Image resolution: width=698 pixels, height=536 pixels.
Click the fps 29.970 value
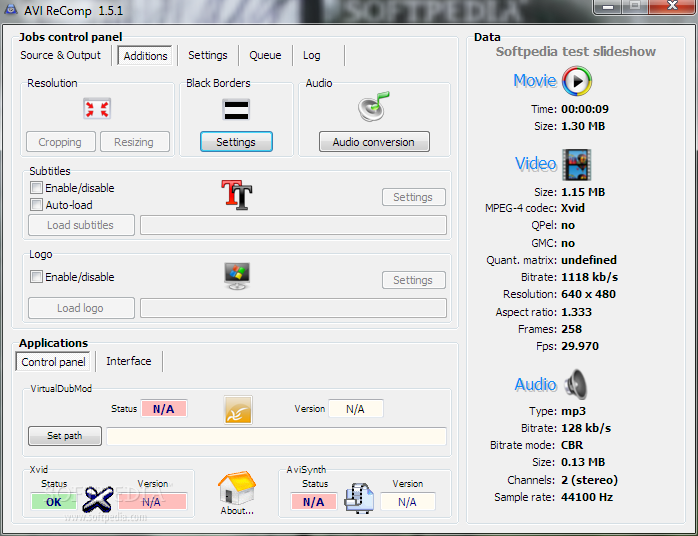pyautogui.click(x=580, y=346)
